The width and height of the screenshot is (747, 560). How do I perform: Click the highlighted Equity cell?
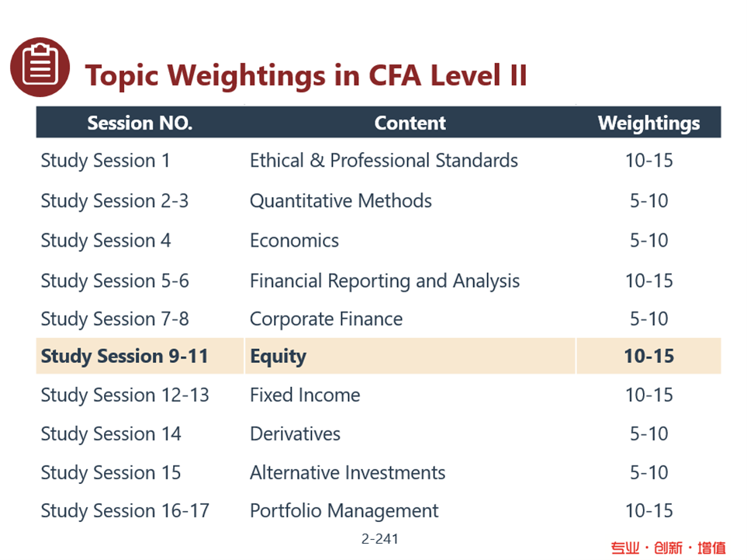click(410, 356)
